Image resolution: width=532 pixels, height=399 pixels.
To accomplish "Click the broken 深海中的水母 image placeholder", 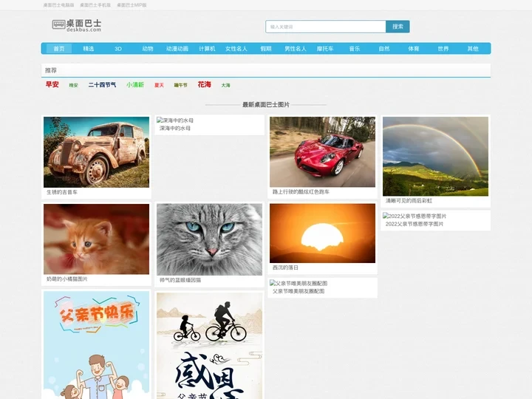I will click(175, 120).
